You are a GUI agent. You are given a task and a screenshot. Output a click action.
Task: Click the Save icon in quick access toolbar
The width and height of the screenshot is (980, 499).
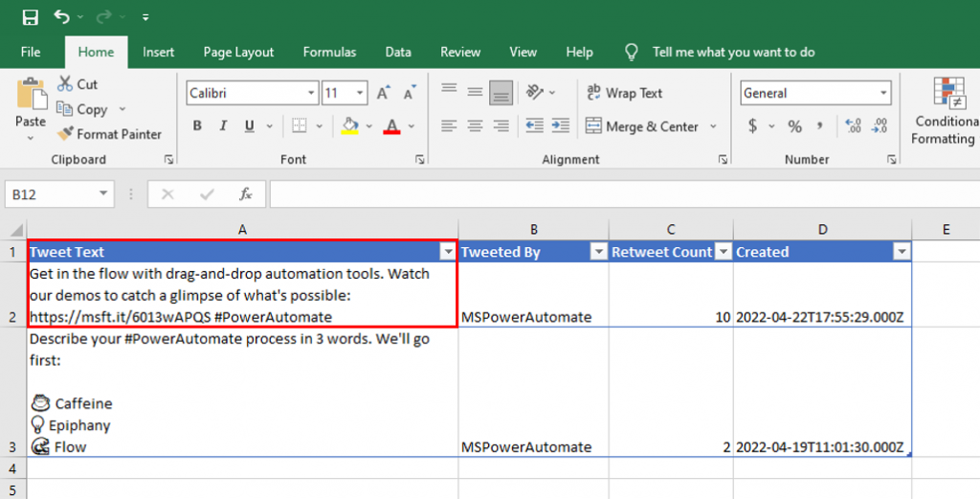pyautogui.click(x=30, y=17)
